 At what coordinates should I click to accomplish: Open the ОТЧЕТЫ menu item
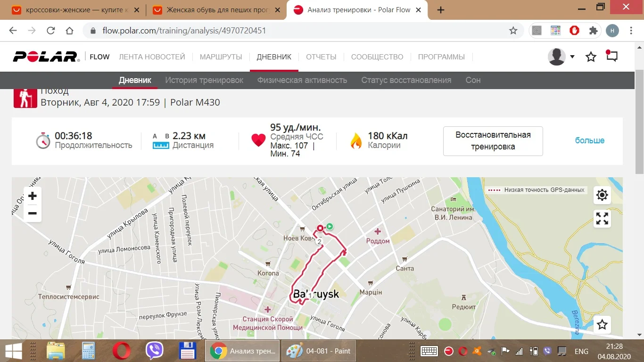click(321, 57)
